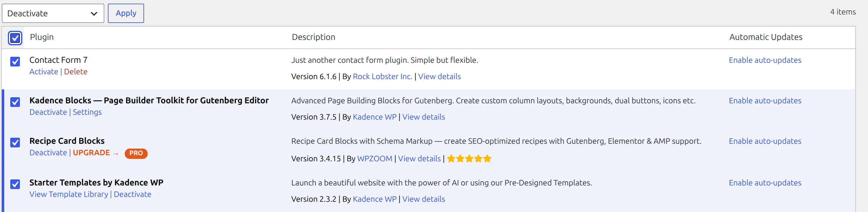This screenshot has height=212, width=868.
Task: Untick the Kadence Blocks checkbox
Action: click(15, 102)
